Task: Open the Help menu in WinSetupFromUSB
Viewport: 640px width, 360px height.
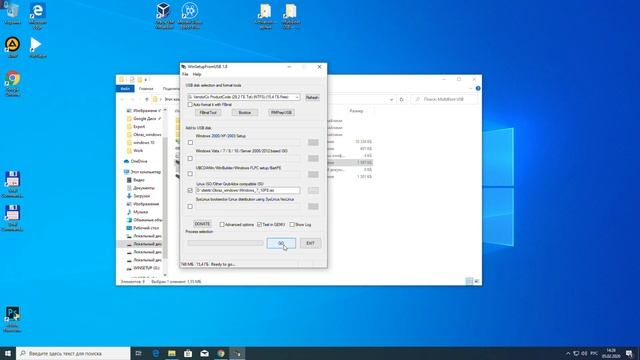Action: (197, 74)
